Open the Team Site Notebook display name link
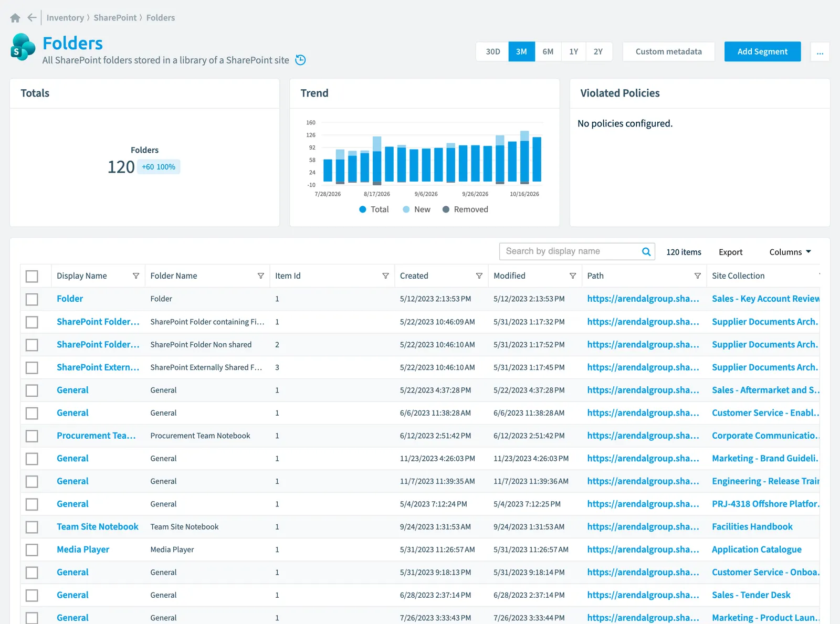Image resolution: width=840 pixels, height=624 pixels. [97, 527]
